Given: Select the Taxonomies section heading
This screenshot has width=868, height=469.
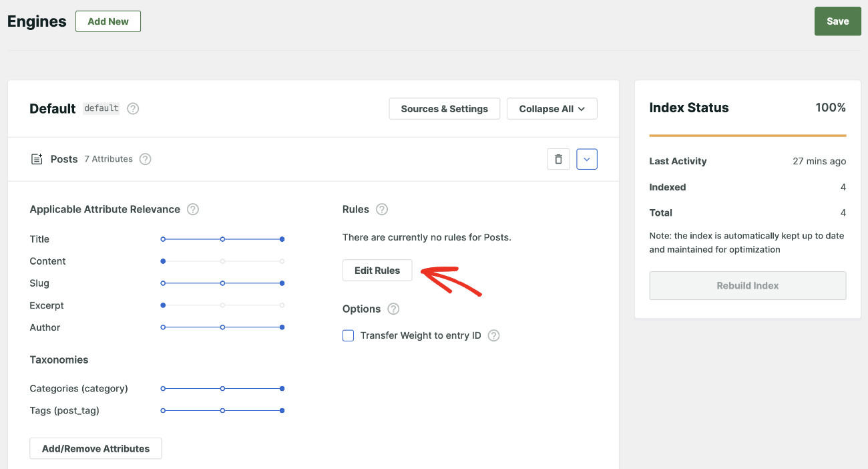Looking at the screenshot, I should coord(59,359).
